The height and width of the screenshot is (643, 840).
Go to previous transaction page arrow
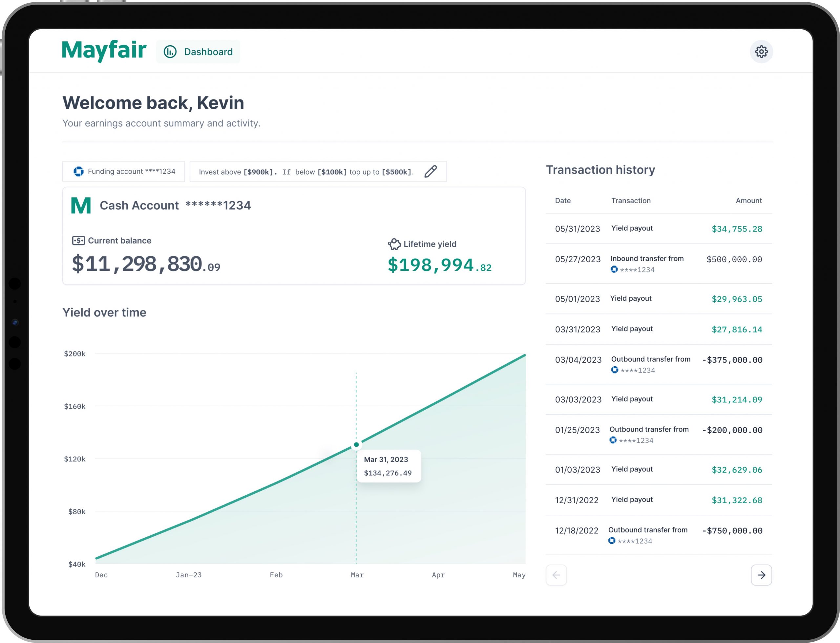point(556,575)
